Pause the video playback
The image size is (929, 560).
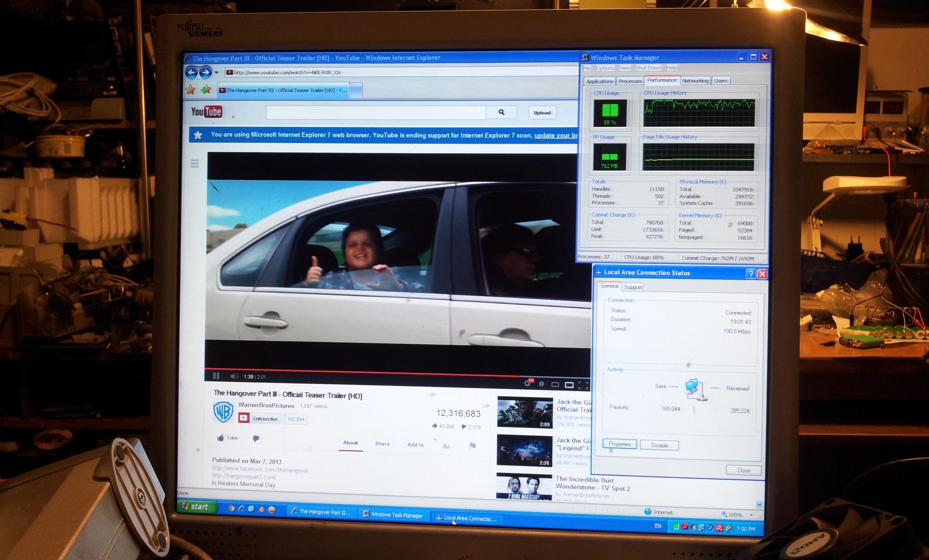(x=216, y=376)
